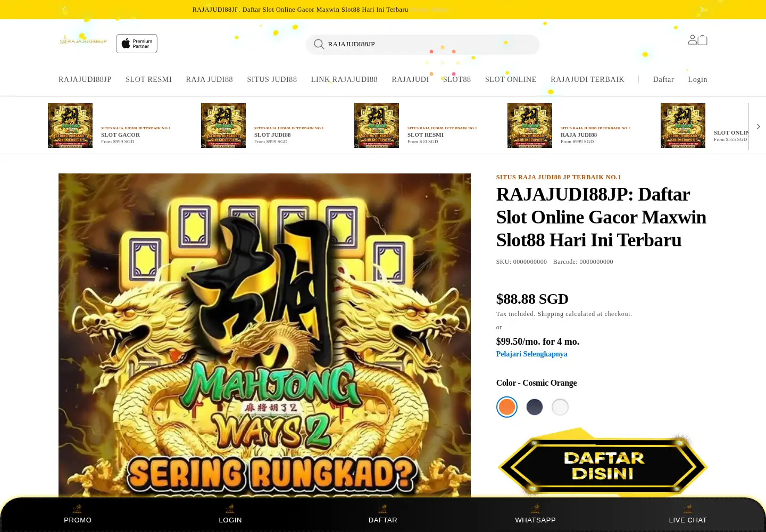Go to previous announcement with left arrow
The width and height of the screenshot is (766, 532).
64,10
